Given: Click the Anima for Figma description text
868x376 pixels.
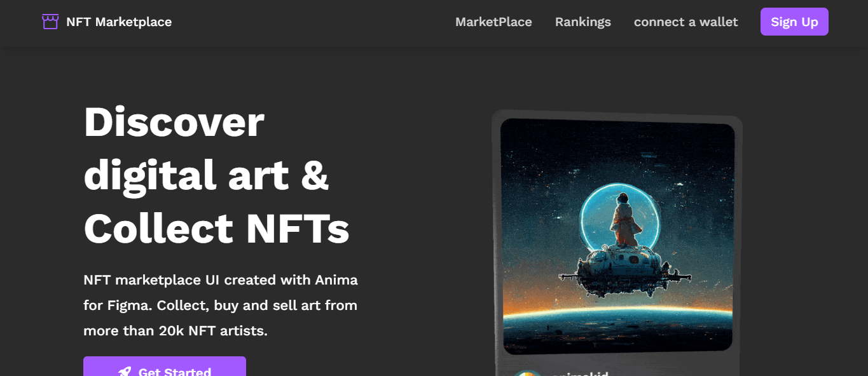Looking at the screenshot, I should point(221,305).
